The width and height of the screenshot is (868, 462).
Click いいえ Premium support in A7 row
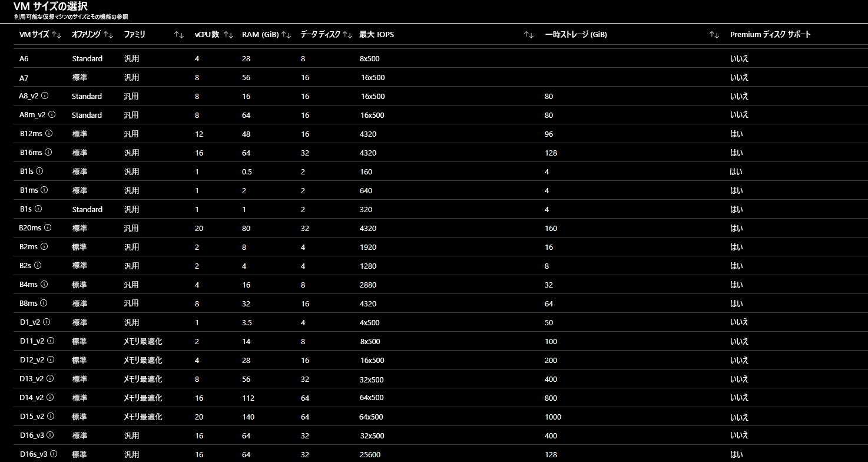pyautogui.click(x=739, y=78)
